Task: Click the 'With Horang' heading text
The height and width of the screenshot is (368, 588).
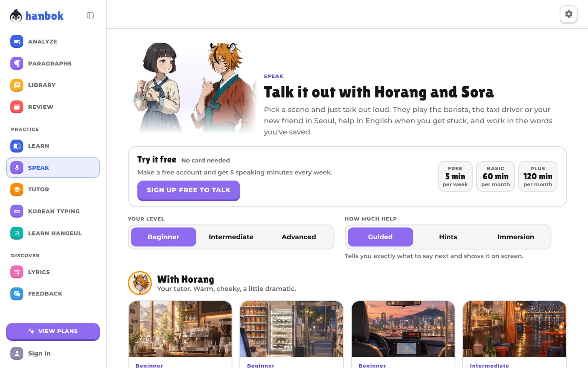Action: coord(186,279)
